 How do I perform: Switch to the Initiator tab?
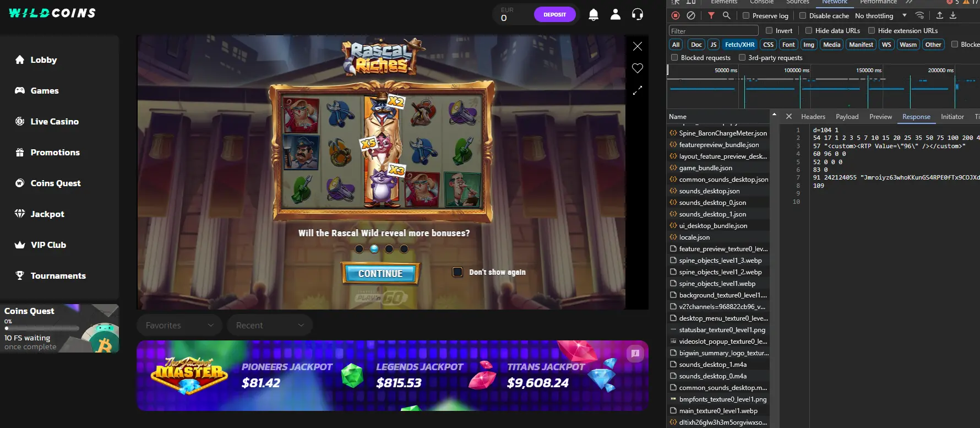click(952, 116)
